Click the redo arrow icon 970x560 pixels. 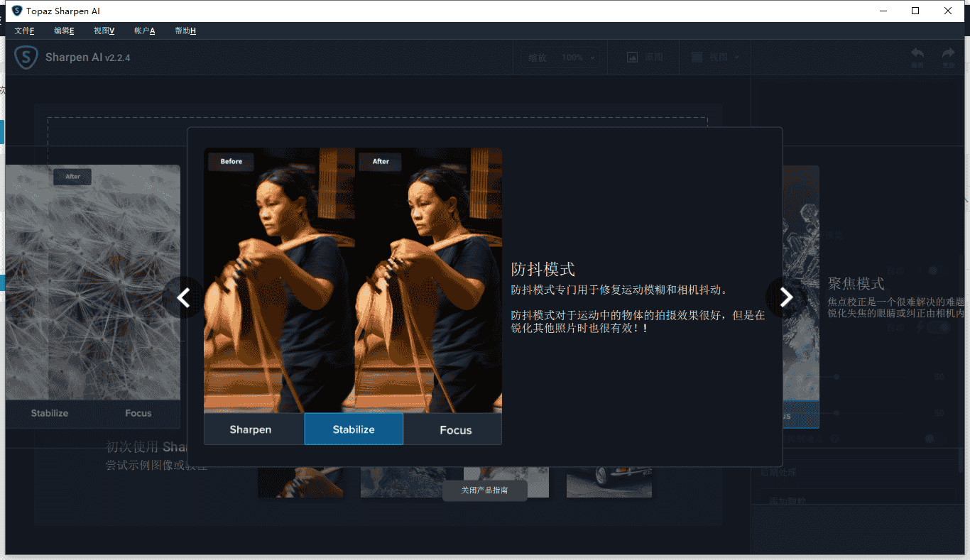[x=949, y=53]
